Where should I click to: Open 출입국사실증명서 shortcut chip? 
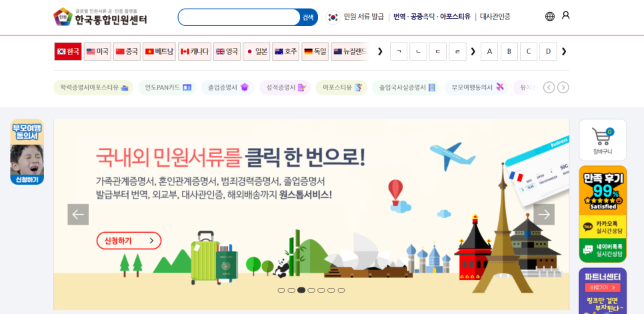click(406, 87)
